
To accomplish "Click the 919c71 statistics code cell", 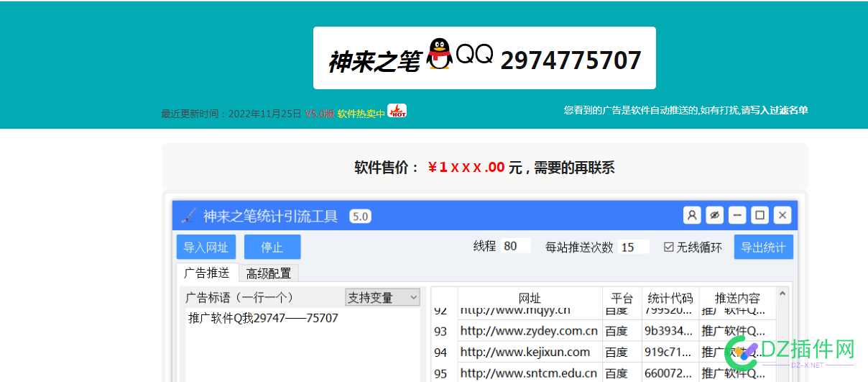I will pos(670,352).
